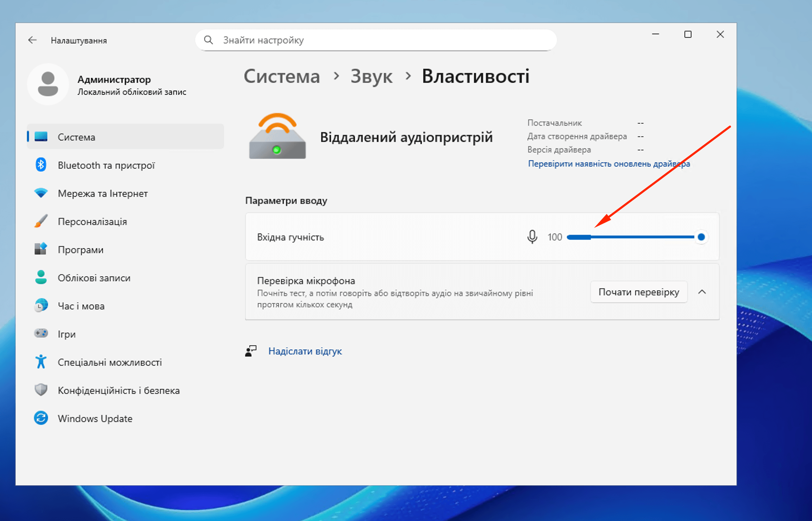Image resolution: width=812 pixels, height=521 pixels.
Task: Click the Вхідна гучність row label
Action: tap(291, 237)
